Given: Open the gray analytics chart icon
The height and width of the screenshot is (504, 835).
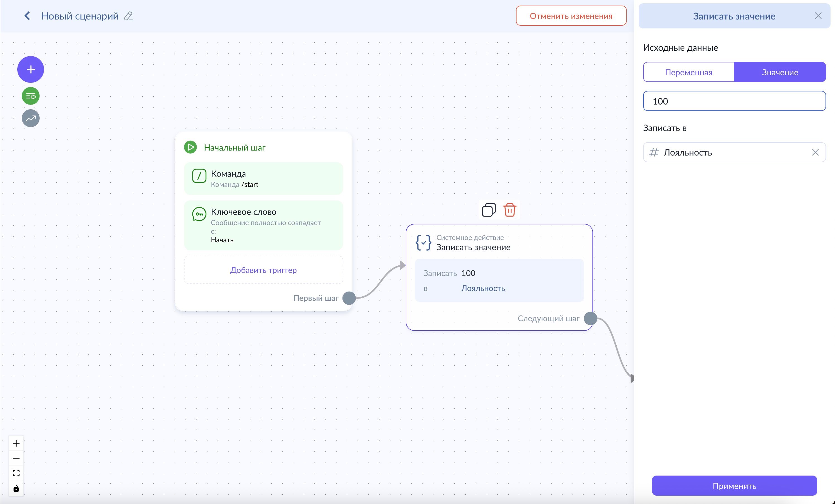Looking at the screenshot, I should [30, 118].
